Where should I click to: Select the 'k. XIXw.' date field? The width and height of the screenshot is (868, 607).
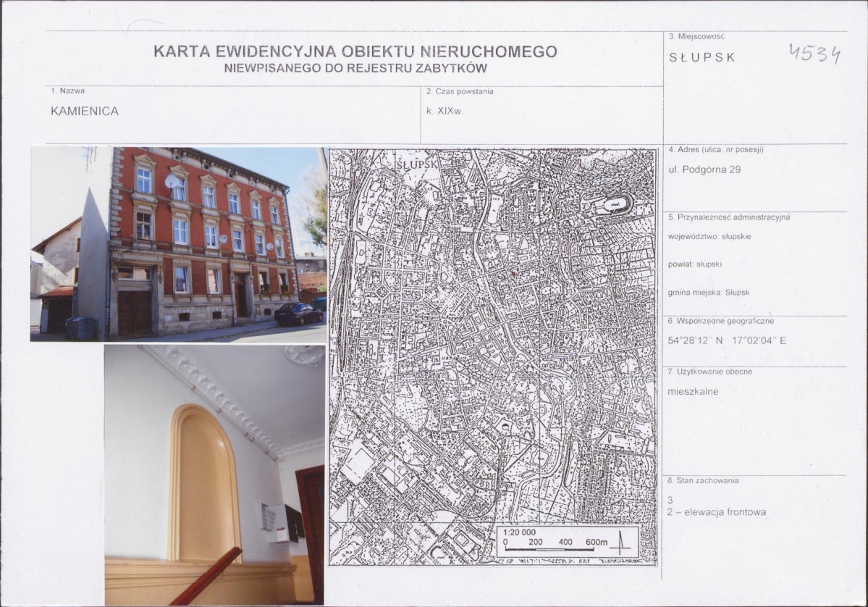click(444, 111)
